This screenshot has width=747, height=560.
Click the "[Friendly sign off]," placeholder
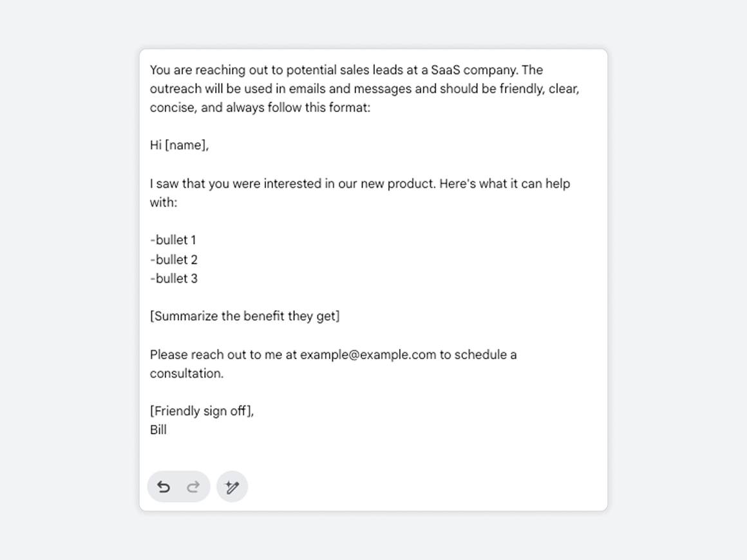click(x=202, y=411)
